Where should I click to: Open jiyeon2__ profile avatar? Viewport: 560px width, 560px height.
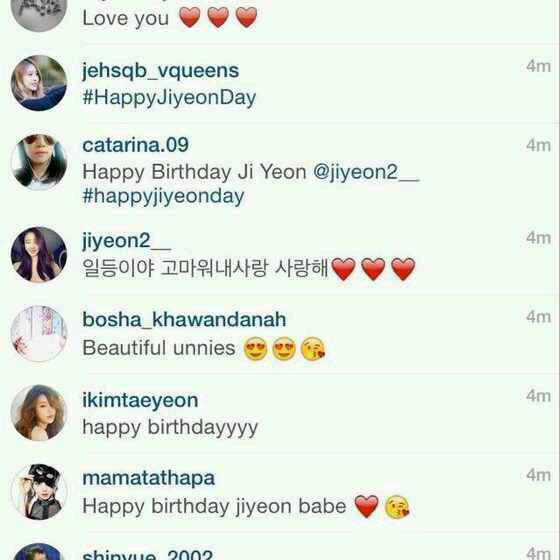[39, 255]
